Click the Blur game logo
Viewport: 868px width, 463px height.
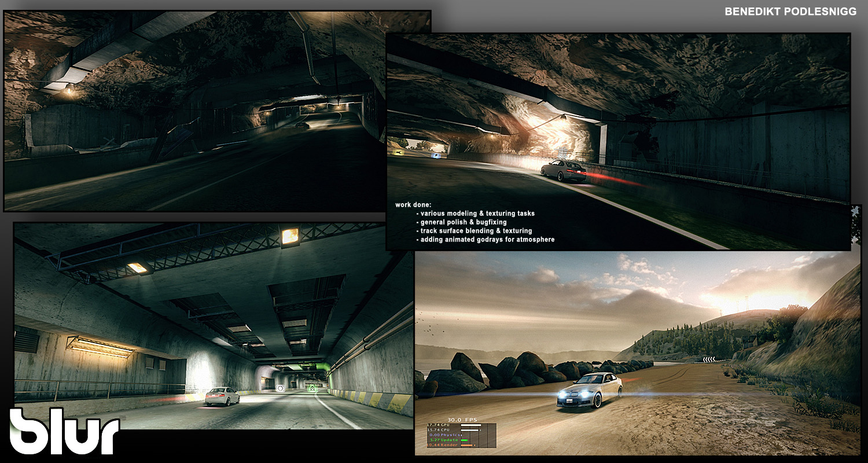[x=64, y=431]
